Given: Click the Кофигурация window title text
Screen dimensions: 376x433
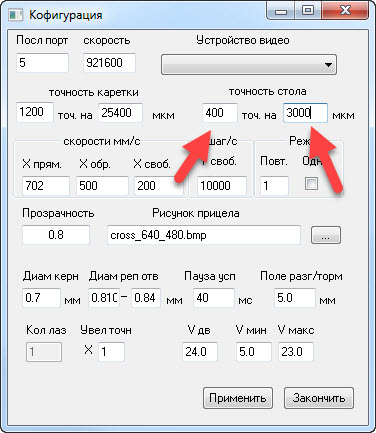Looking at the screenshot, I should coord(66,15).
